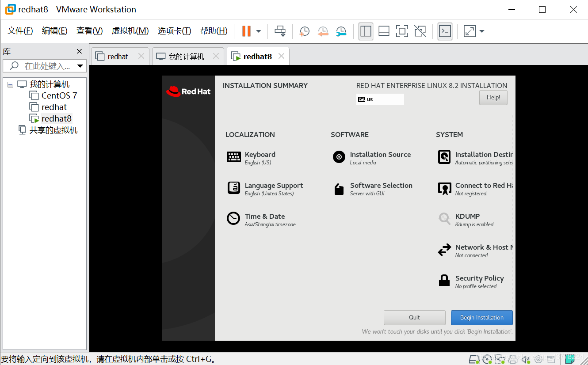
Task: Click CD/DVD drive status bar icon
Action: click(487, 359)
